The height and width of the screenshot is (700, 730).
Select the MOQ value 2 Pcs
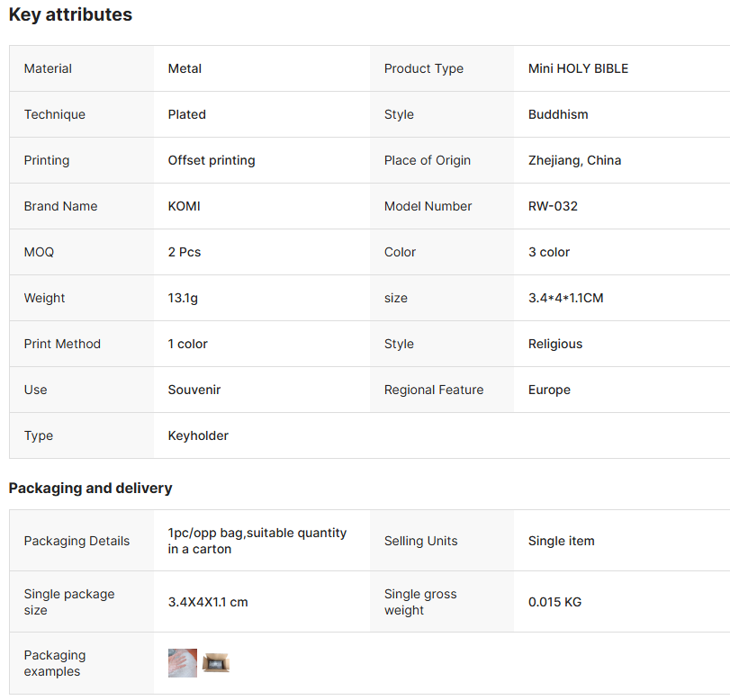tap(185, 252)
